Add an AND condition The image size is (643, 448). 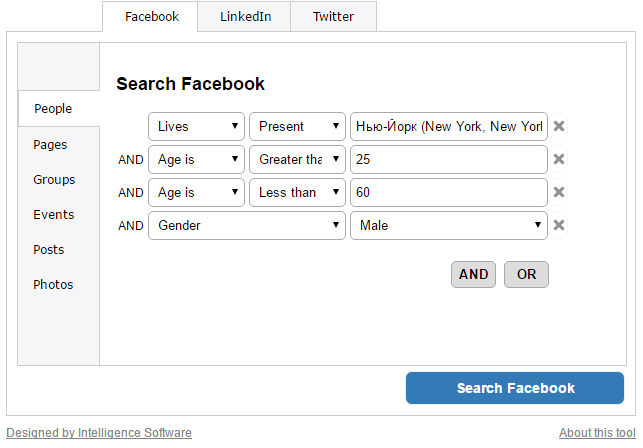[473, 274]
